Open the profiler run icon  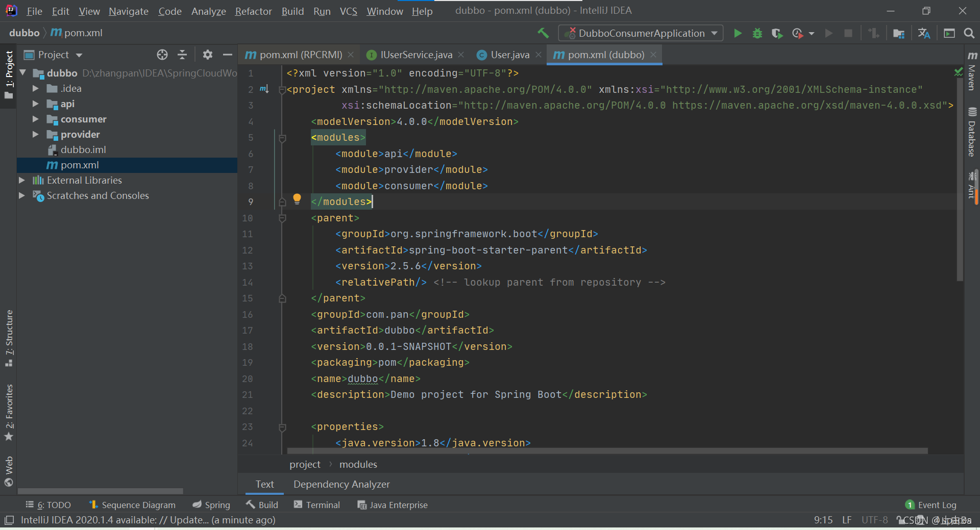click(797, 33)
